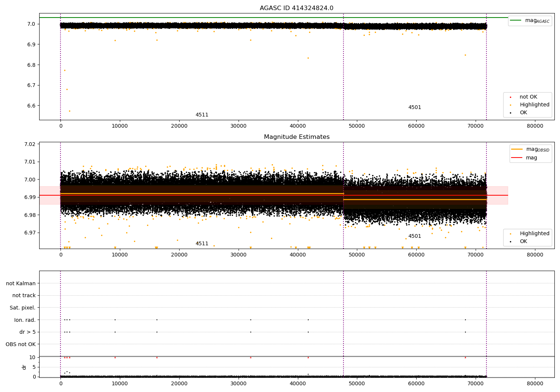Select the '6.9' y-axis tick label
Screen dimensions: 560x392
pos(31,44)
